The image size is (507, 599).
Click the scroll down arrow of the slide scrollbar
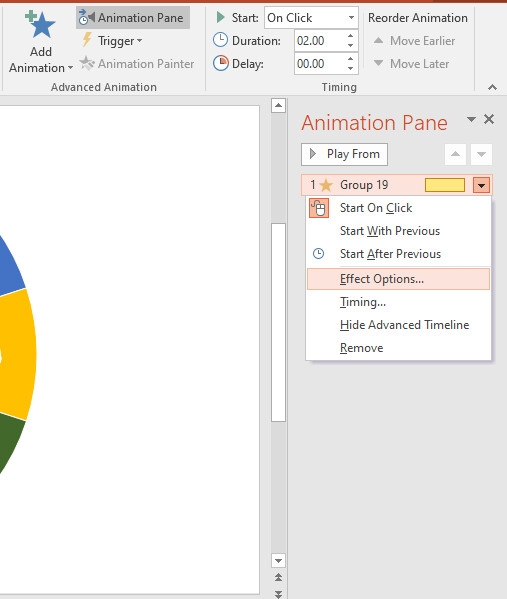click(x=279, y=560)
